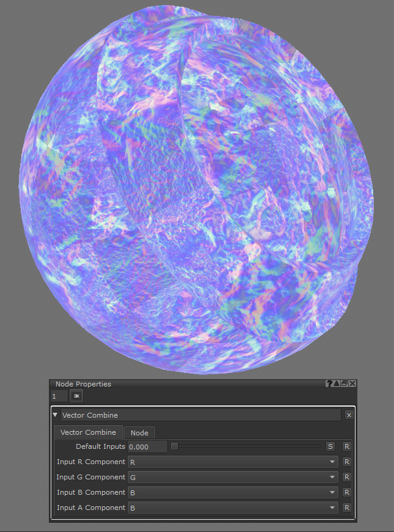Click the clear-panel icon beside the count field

pos(77,396)
